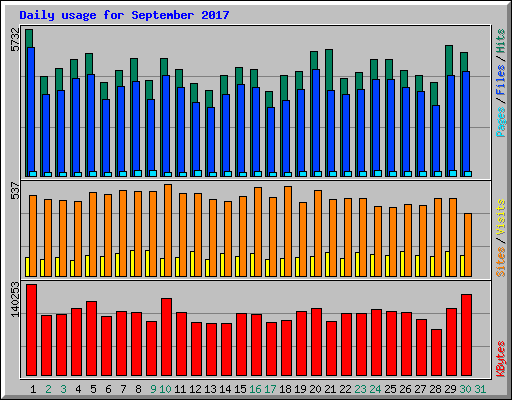Click the orange visits bar for day 30
Image resolution: width=512 pixels, height=400 pixels.
tap(468, 245)
